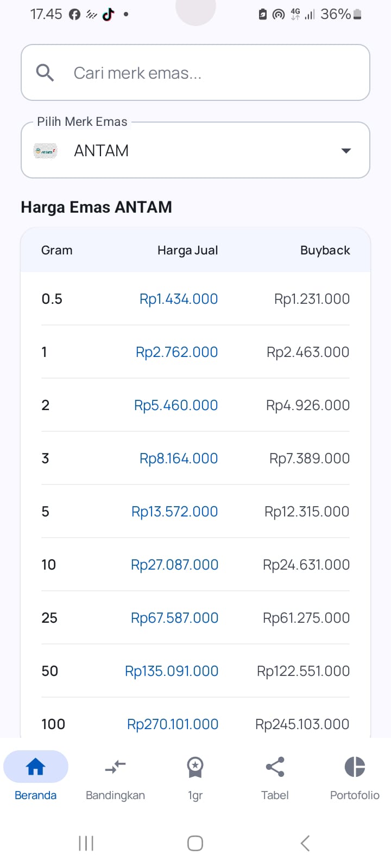Switch to the Portofolio tab label

point(355,795)
